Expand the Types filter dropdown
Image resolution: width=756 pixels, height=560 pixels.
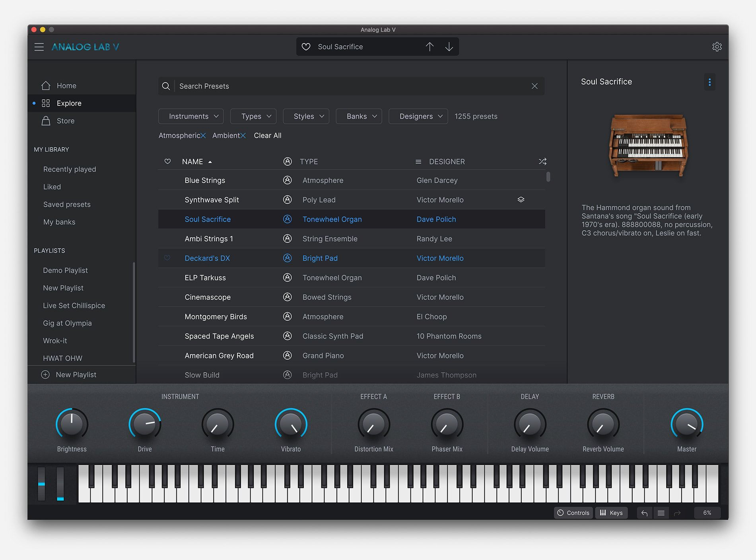click(x=253, y=116)
